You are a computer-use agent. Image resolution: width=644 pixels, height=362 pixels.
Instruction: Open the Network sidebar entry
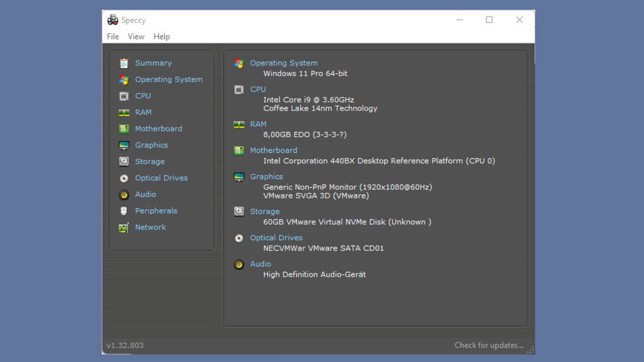pos(151,227)
